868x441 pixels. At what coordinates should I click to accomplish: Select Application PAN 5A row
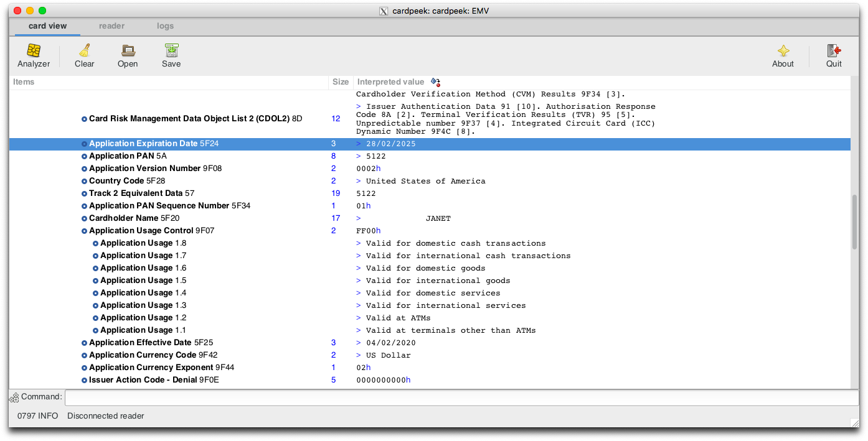[430, 156]
